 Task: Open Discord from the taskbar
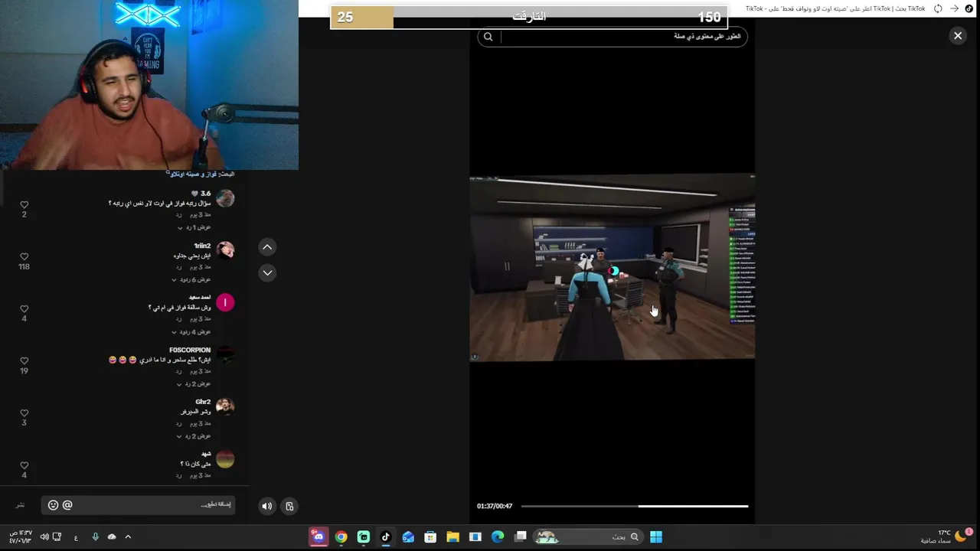pos(318,537)
